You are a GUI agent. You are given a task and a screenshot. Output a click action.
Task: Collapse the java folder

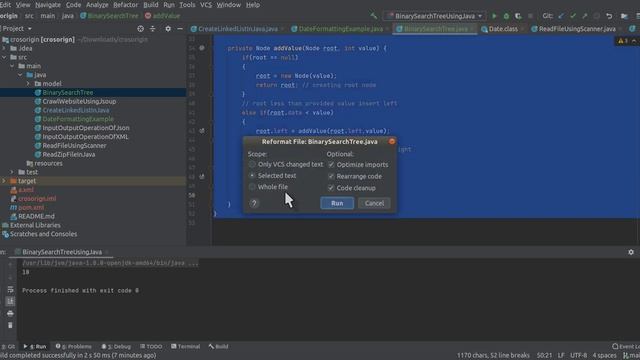(x=20, y=75)
